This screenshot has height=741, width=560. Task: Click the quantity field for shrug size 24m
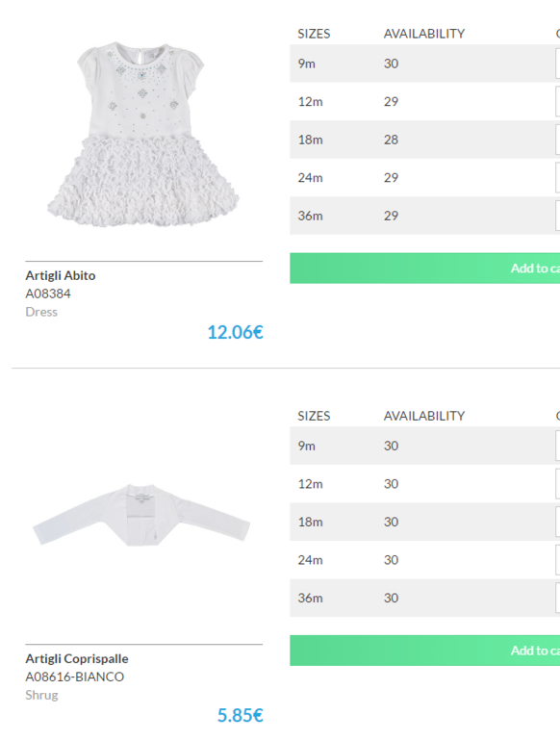coord(558,560)
